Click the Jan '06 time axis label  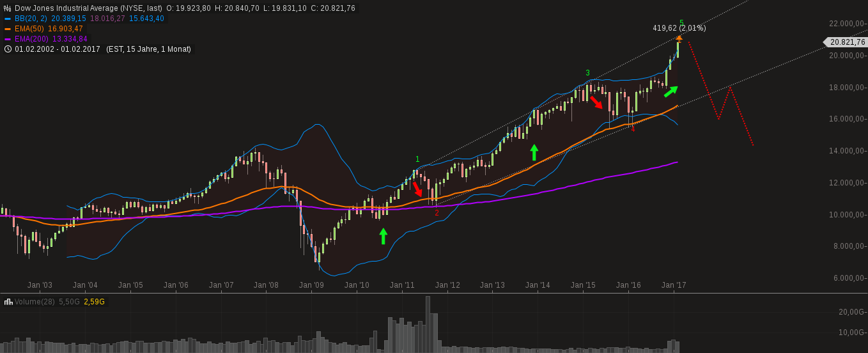click(x=176, y=285)
